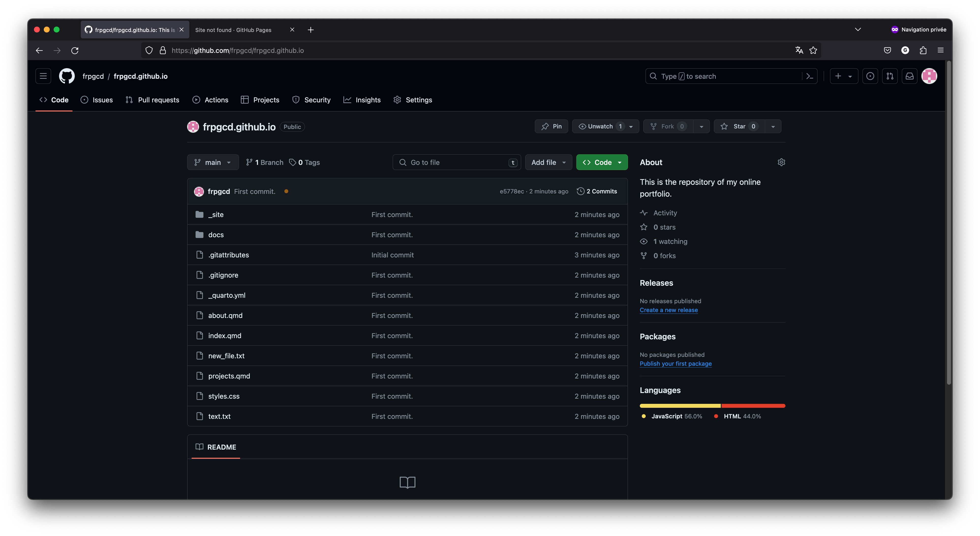The image size is (980, 536).
Task: Click the browser address bar URL
Action: (237, 50)
